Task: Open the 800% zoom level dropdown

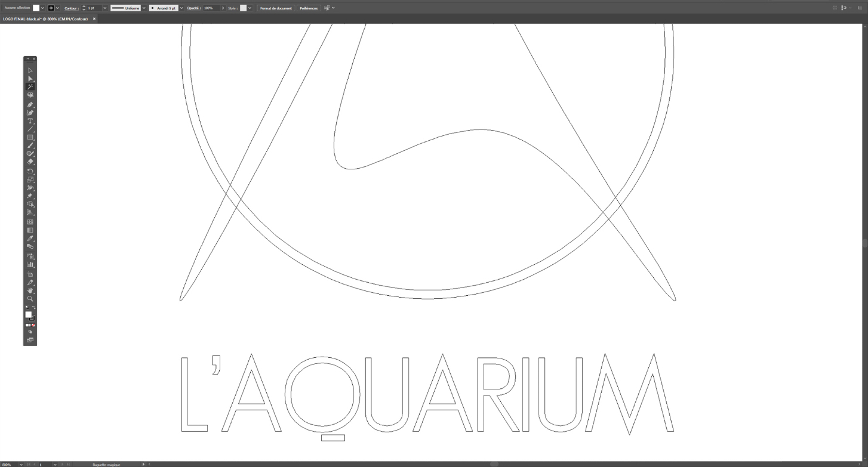Action: (21, 465)
